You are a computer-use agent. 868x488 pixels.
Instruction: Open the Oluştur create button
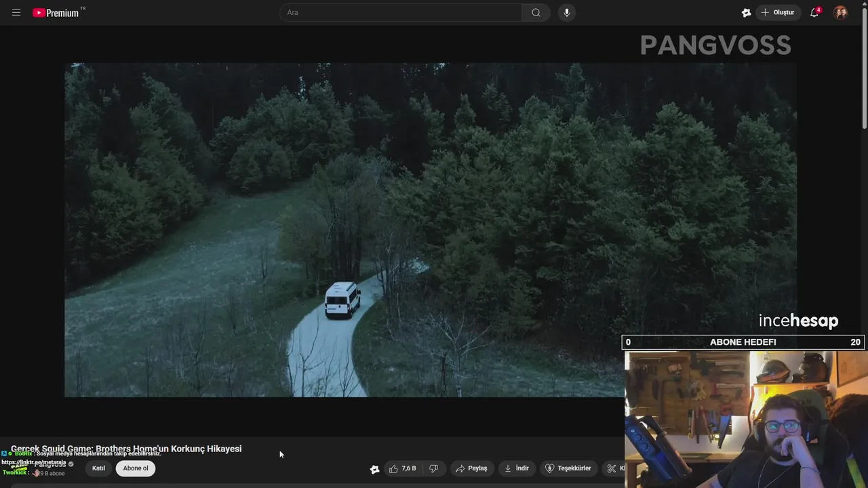click(x=778, y=12)
